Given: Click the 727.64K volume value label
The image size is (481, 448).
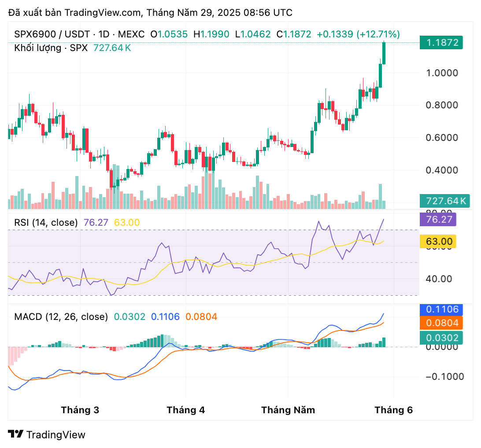Looking at the screenshot, I should 446,201.
